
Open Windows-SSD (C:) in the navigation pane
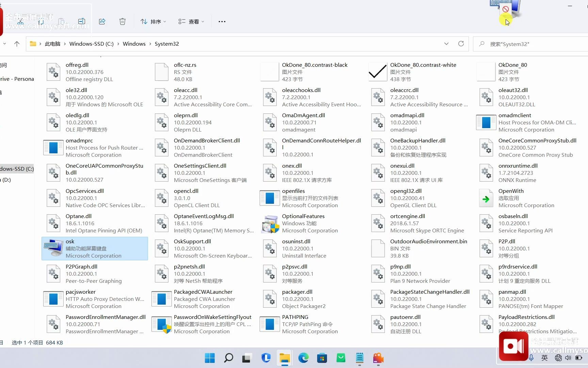[x=17, y=169]
